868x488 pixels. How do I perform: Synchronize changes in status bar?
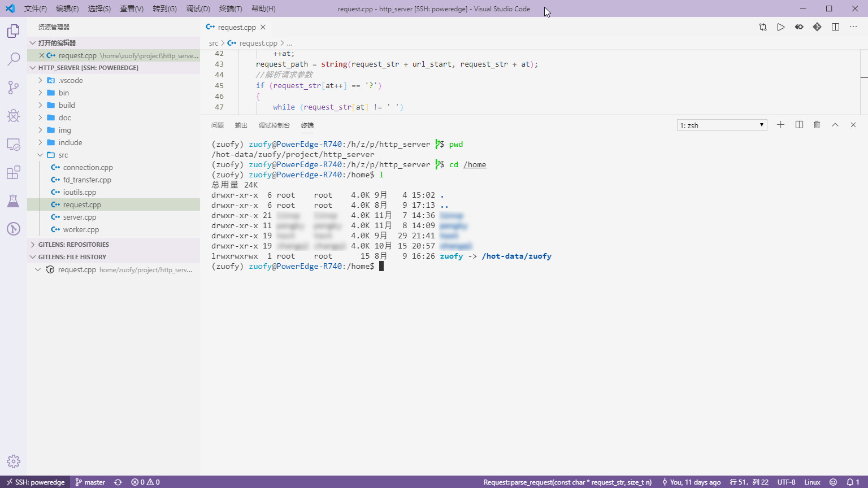[118, 482]
